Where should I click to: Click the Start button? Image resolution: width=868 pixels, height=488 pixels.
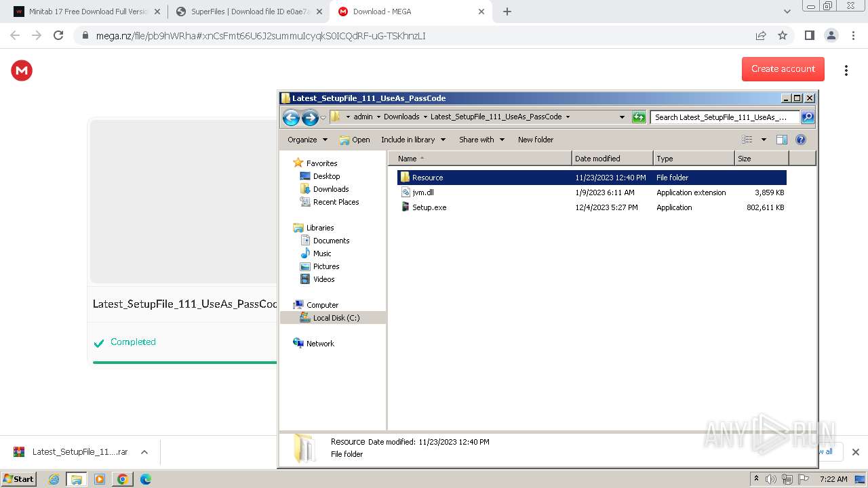(x=19, y=479)
